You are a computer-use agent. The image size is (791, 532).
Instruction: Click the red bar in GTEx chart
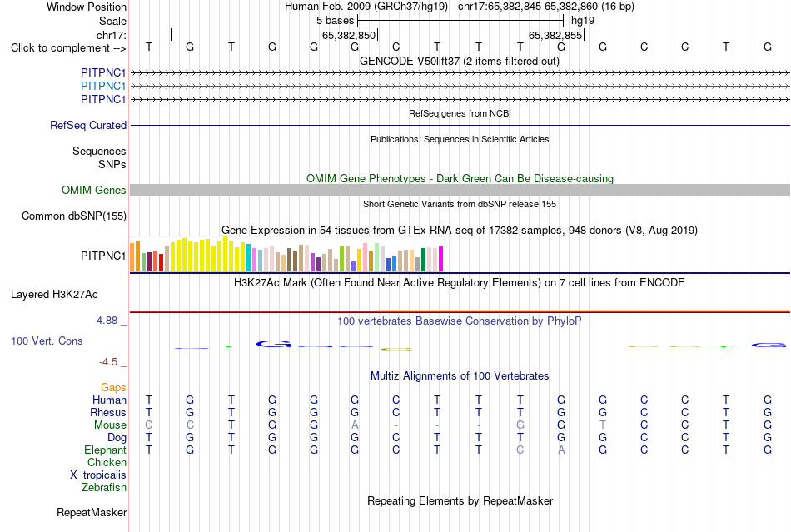(161, 263)
